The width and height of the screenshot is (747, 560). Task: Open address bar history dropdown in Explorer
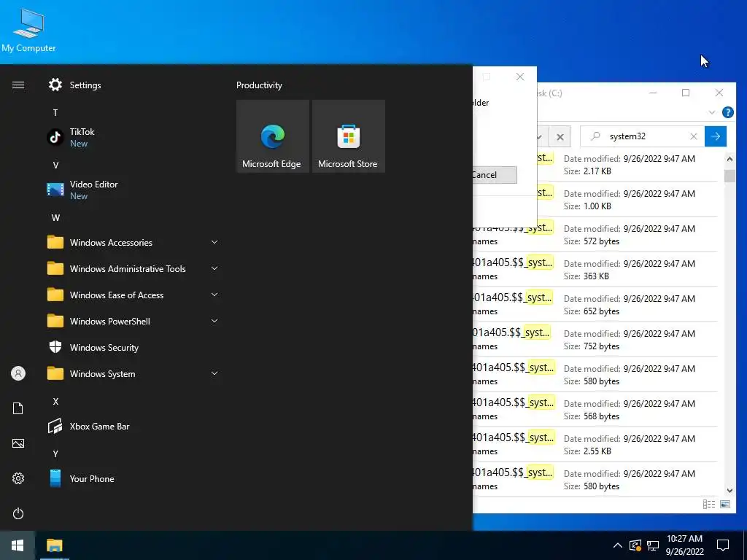[x=540, y=137]
